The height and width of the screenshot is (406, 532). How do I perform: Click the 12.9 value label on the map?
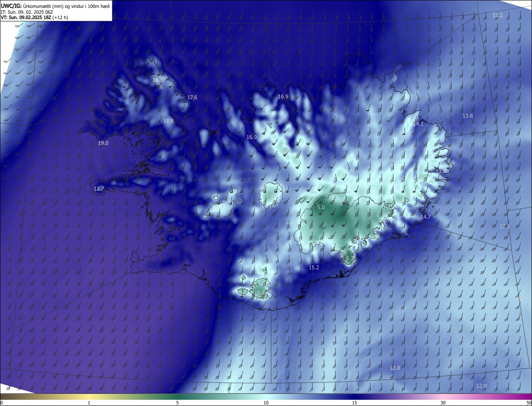pyautogui.click(x=481, y=386)
